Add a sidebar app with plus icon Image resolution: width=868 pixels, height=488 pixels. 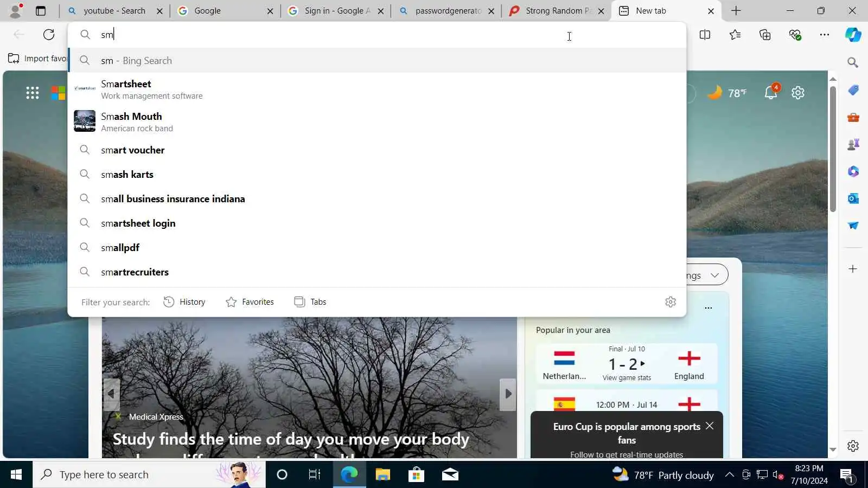click(x=853, y=269)
